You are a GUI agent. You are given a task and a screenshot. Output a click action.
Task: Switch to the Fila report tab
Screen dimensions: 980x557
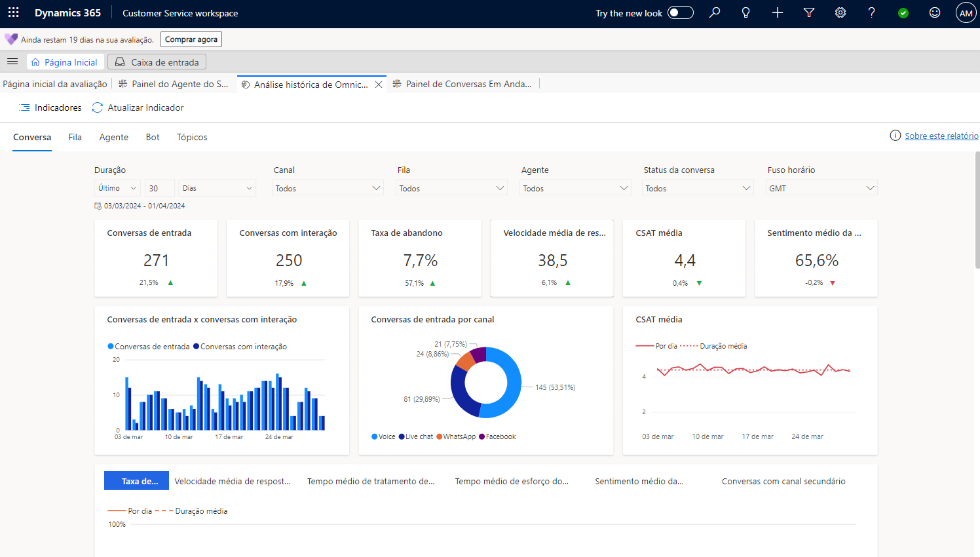(75, 137)
